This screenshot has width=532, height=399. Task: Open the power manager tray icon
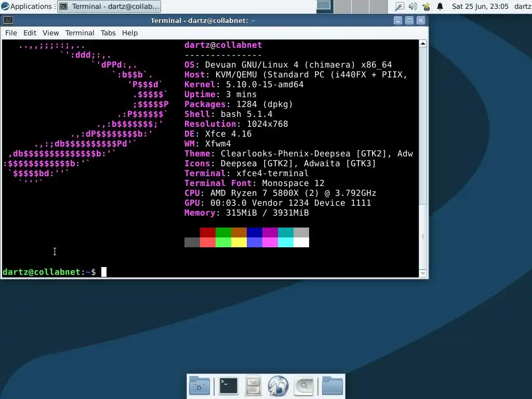(426, 6)
